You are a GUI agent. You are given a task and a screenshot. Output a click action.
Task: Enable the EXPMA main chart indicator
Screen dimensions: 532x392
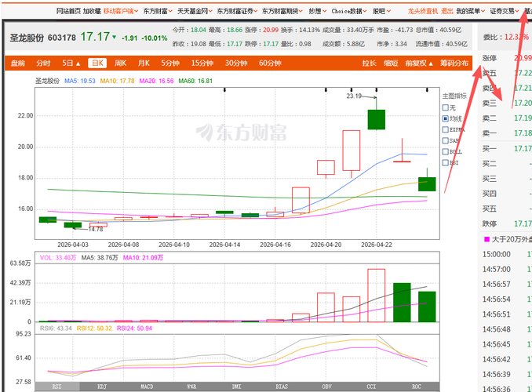point(454,129)
